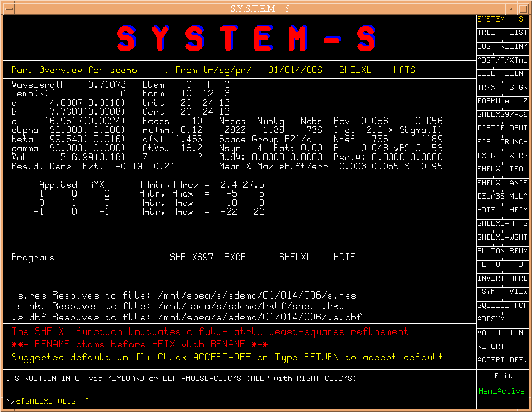Open the LIST menu option
The image size is (532, 412).
(x=518, y=33)
